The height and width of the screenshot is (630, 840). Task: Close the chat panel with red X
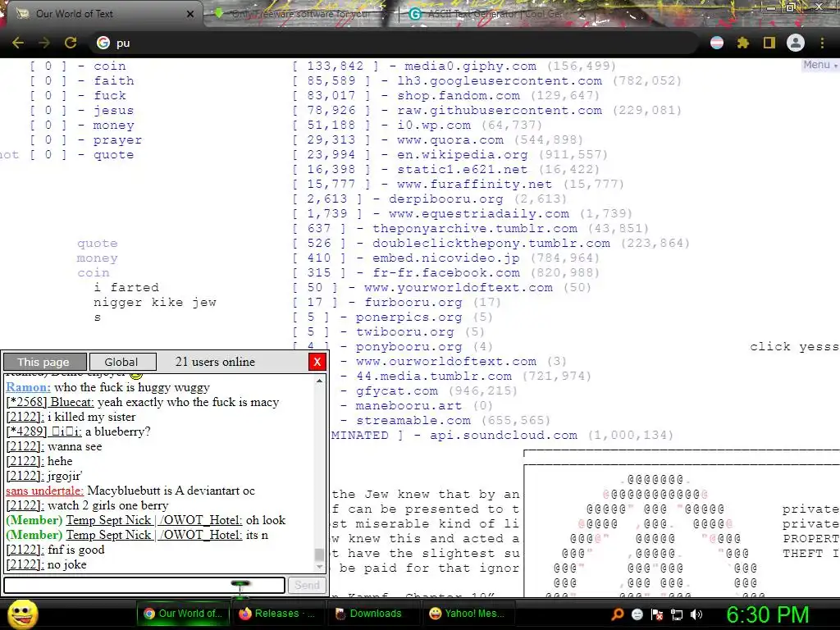(317, 362)
